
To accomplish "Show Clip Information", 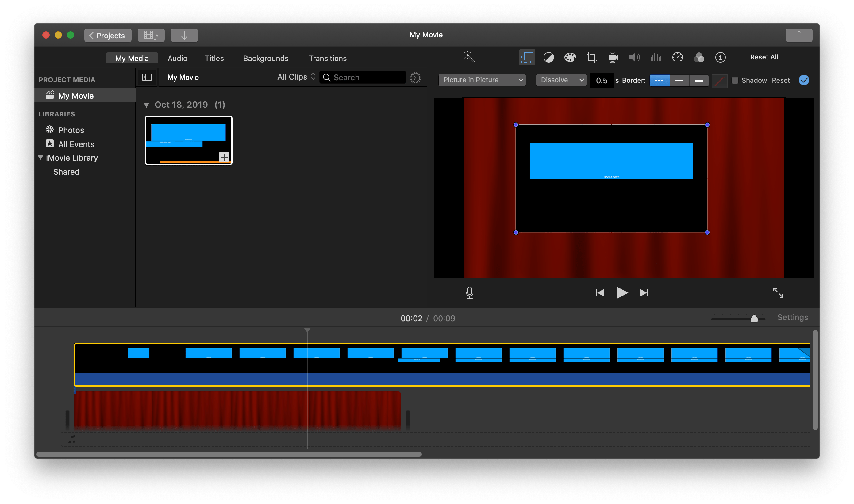I will click(721, 57).
